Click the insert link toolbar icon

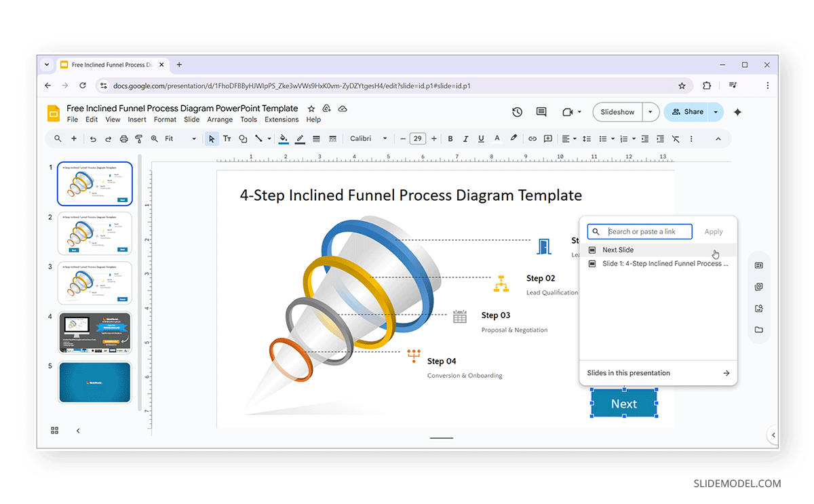[x=532, y=138]
